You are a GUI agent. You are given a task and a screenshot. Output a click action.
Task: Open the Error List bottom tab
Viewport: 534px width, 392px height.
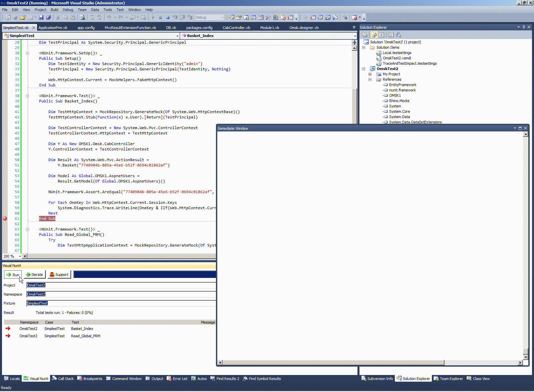pyautogui.click(x=177, y=379)
